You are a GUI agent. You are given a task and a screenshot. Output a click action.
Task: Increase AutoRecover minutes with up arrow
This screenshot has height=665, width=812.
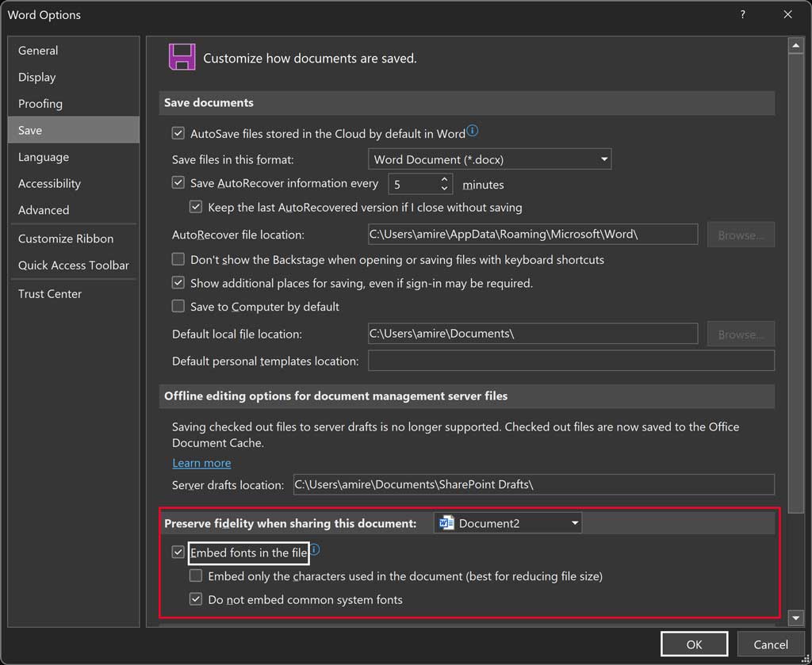click(444, 180)
